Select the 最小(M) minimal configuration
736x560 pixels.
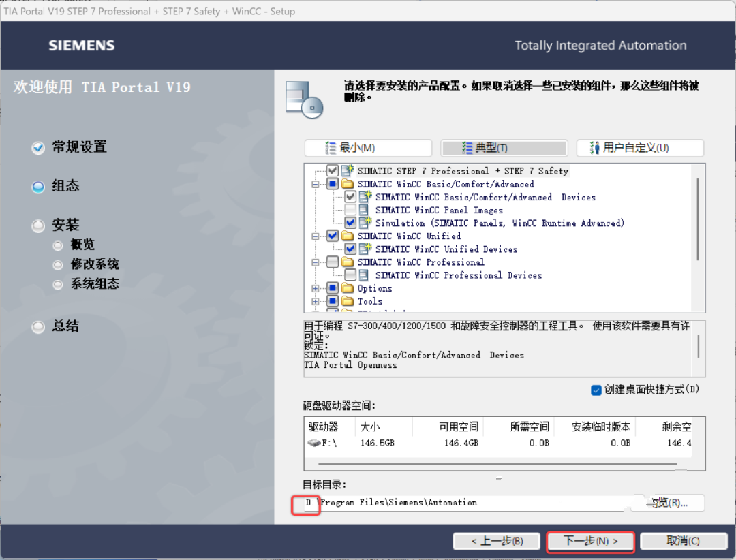click(x=368, y=148)
